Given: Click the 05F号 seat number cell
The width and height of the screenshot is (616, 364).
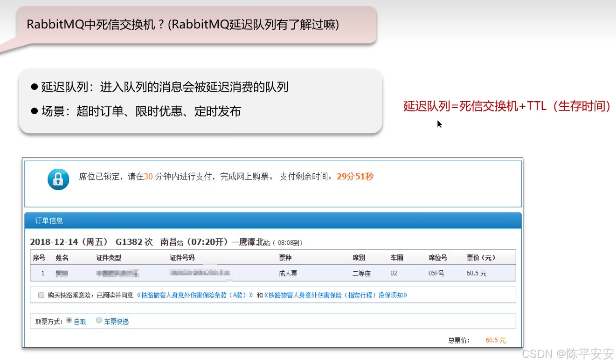Looking at the screenshot, I should [437, 273].
